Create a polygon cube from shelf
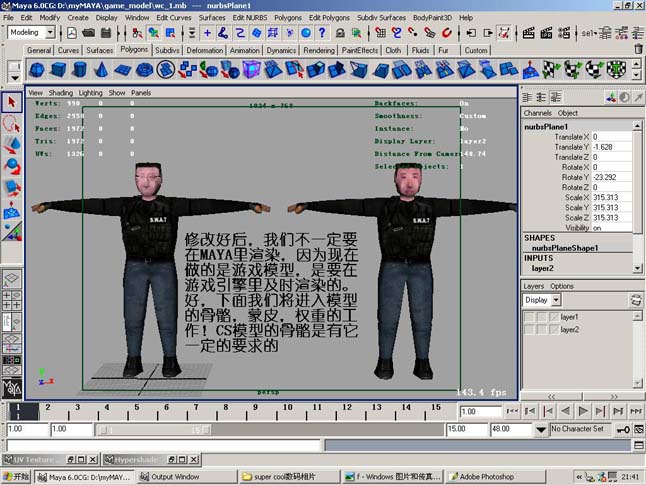Screen dimensions: 646x485 (58, 70)
